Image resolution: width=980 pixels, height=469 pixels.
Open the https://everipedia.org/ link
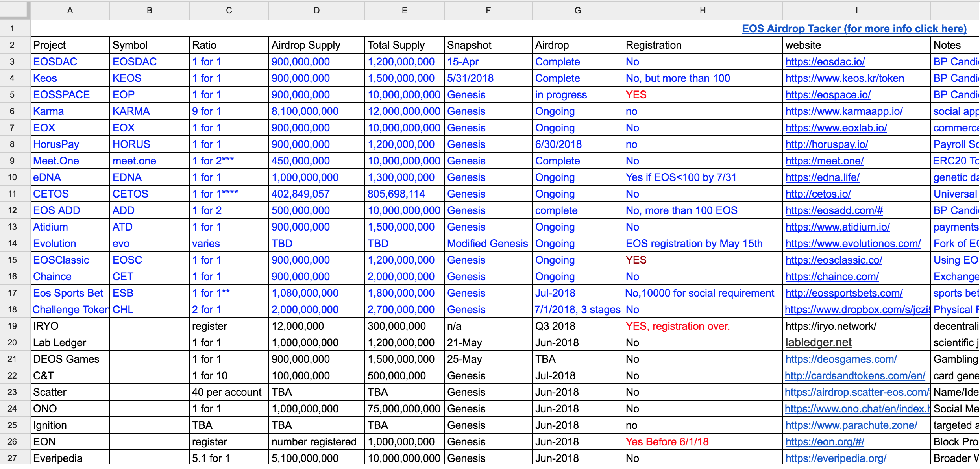[836, 458]
